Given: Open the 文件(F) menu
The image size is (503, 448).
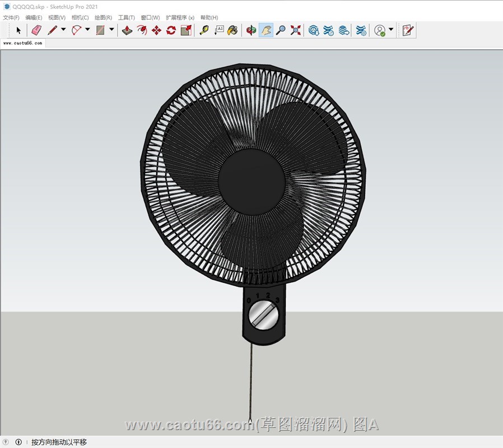Looking at the screenshot, I should point(11,18).
